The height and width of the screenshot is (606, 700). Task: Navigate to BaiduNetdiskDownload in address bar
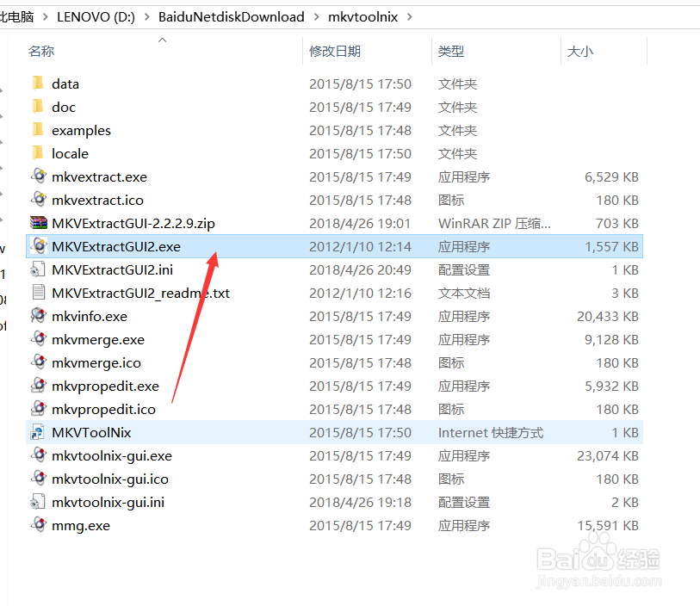click(232, 17)
